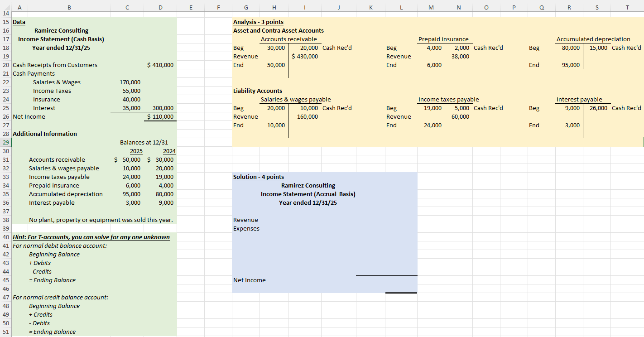Click the "Cash Payments" label
The image size is (644, 337).
coord(34,73)
